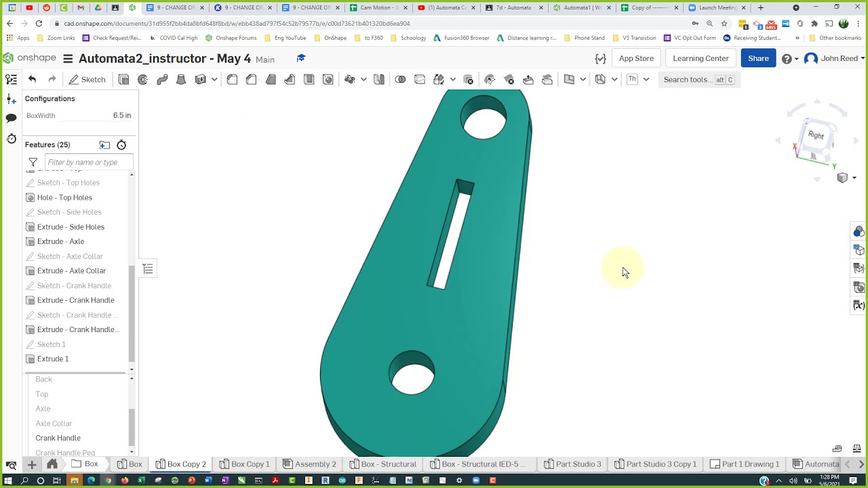Select the Shell tool icon
This screenshot has height=488, width=868.
point(309,79)
